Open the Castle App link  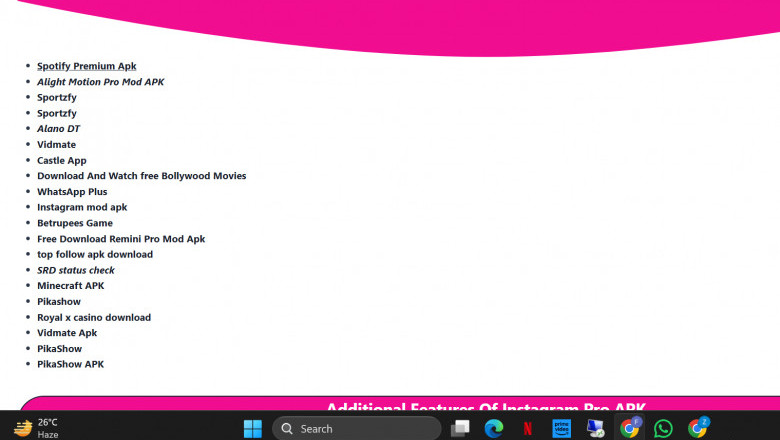pos(62,161)
